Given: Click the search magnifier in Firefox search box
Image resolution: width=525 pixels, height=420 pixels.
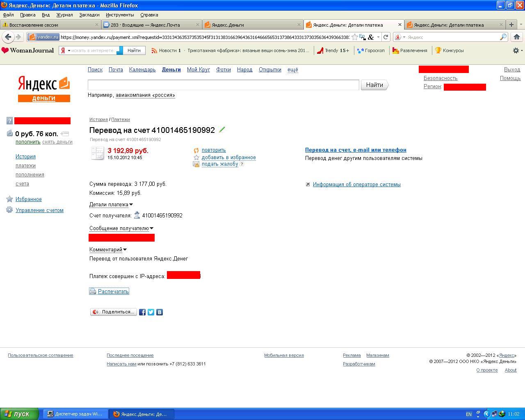Looking at the screenshot, I should tap(503, 37).
